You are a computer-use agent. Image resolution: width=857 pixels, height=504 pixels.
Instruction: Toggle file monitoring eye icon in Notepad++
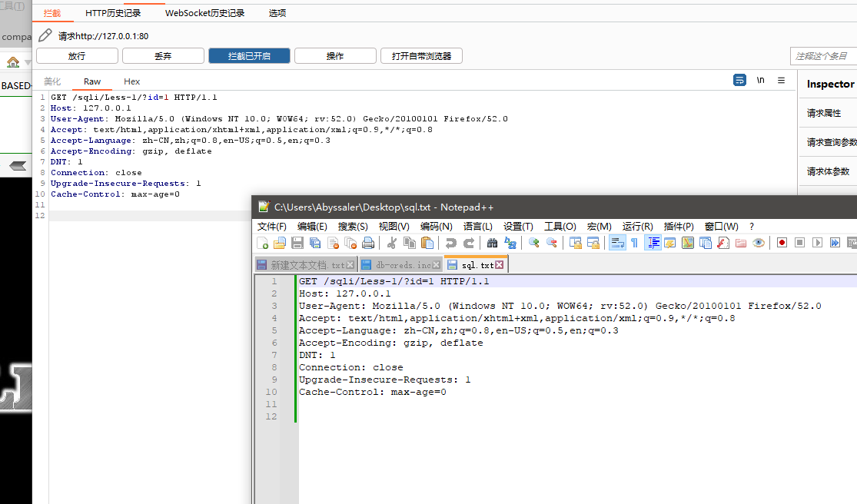[x=759, y=243]
